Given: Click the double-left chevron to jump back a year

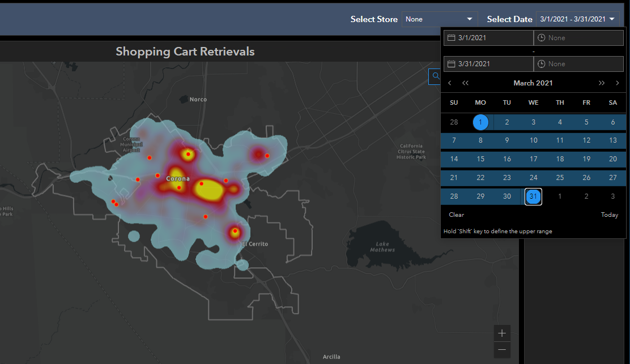Looking at the screenshot, I should pyautogui.click(x=465, y=83).
